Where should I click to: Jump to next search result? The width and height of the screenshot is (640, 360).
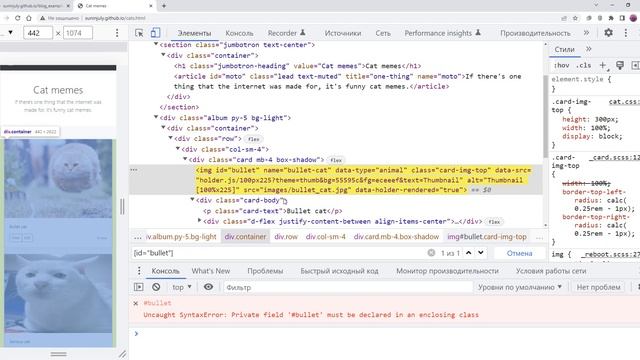click(x=481, y=253)
